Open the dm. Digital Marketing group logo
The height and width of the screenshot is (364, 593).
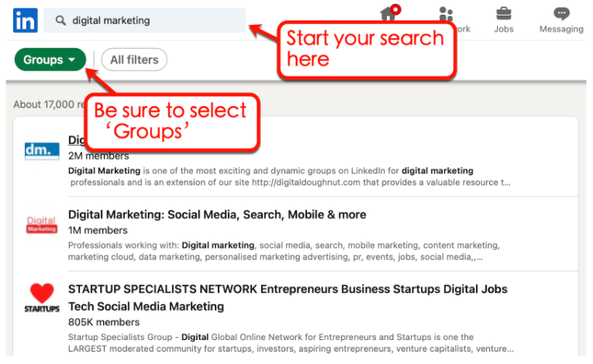click(42, 151)
